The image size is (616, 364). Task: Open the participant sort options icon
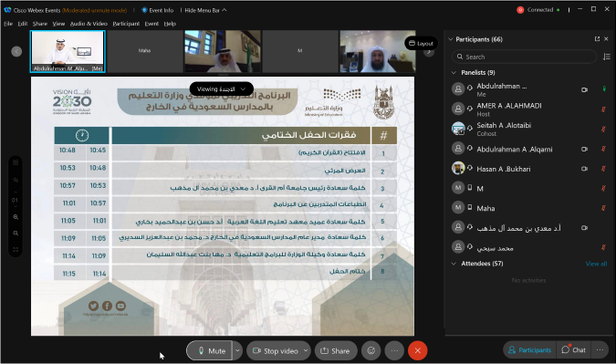click(x=607, y=57)
